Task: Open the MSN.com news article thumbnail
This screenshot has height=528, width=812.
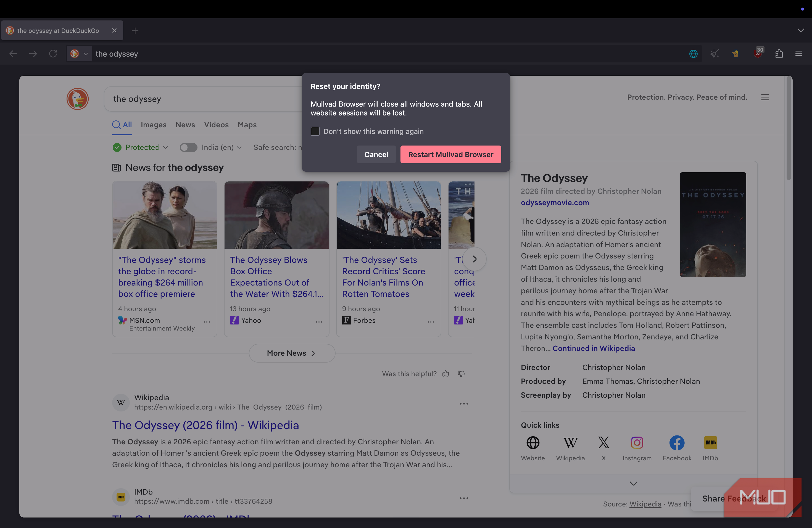Action: pyautogui.click(x=164, y=215)
